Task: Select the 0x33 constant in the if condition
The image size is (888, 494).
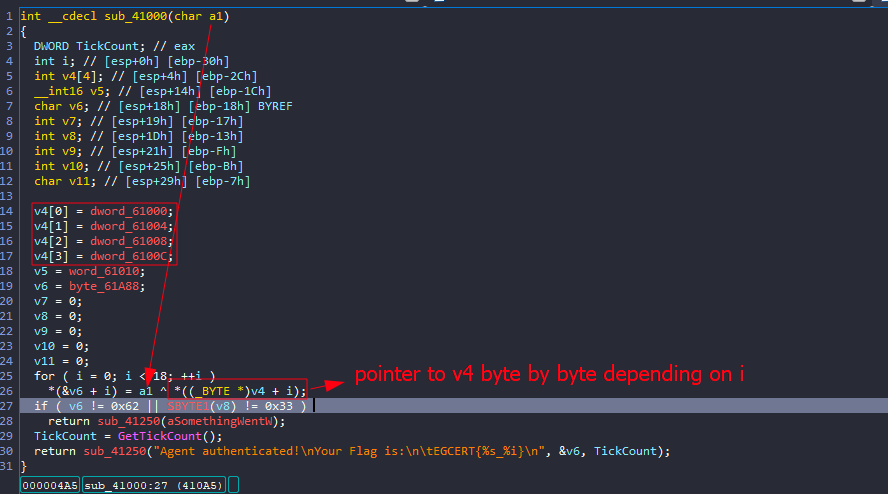Action: click(x=281, y=406)
